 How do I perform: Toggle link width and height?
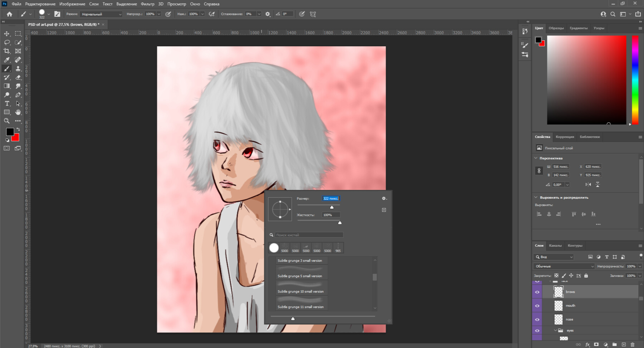pos(539,171)
